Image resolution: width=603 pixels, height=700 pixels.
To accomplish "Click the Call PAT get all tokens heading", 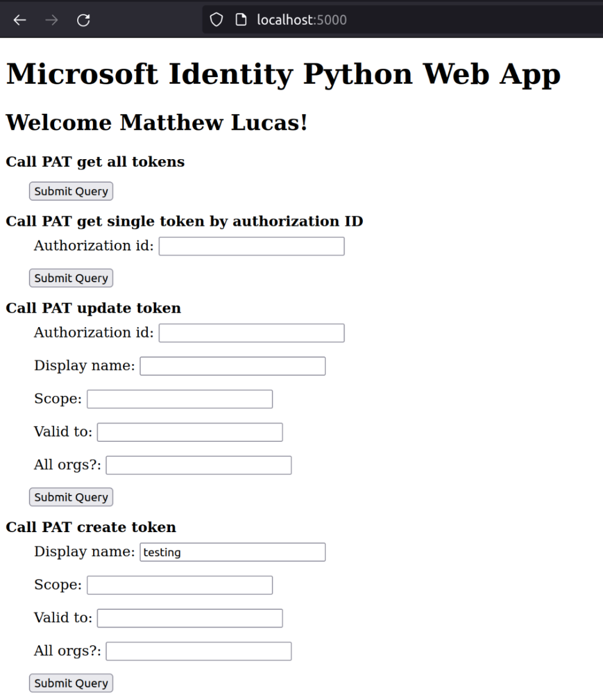I will tap(95, 161).
